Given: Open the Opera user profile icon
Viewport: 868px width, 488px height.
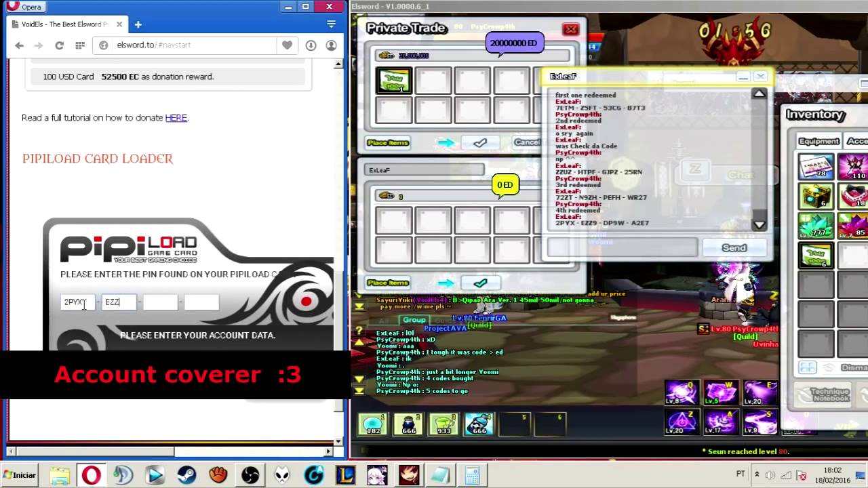Looking at the screenshot, I should (x=331, y=45).
